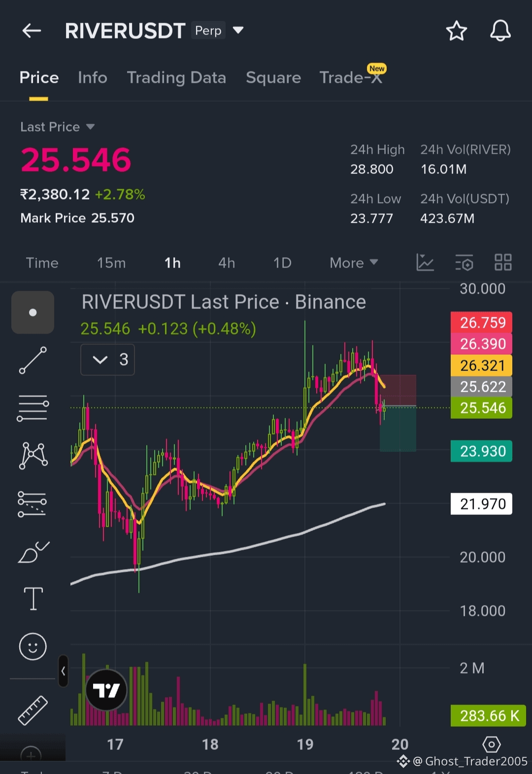This screenshot has height=774, width=532.
Task: Click the 21.970 white price label
Action: [481, 504]
